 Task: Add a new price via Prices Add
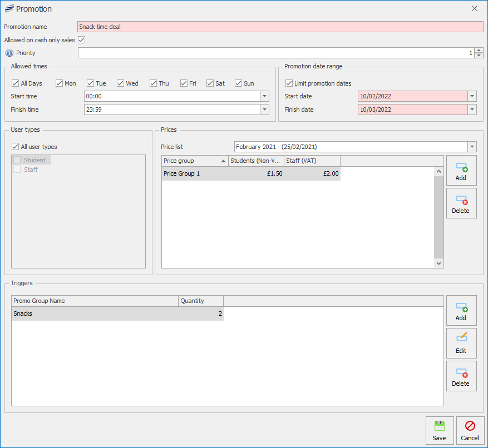click(461, 171)
